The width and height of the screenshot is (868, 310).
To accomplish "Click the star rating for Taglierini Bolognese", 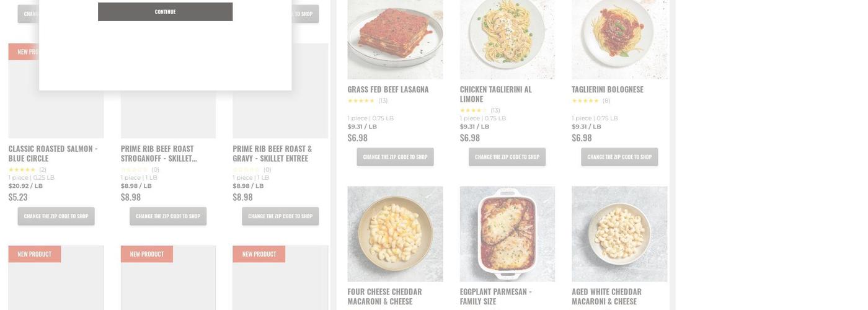I will pyautogui.click(x=585, y=100).
